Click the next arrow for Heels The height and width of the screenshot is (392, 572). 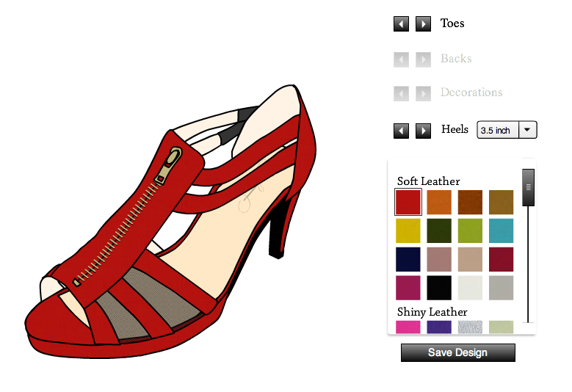[423, 131]
